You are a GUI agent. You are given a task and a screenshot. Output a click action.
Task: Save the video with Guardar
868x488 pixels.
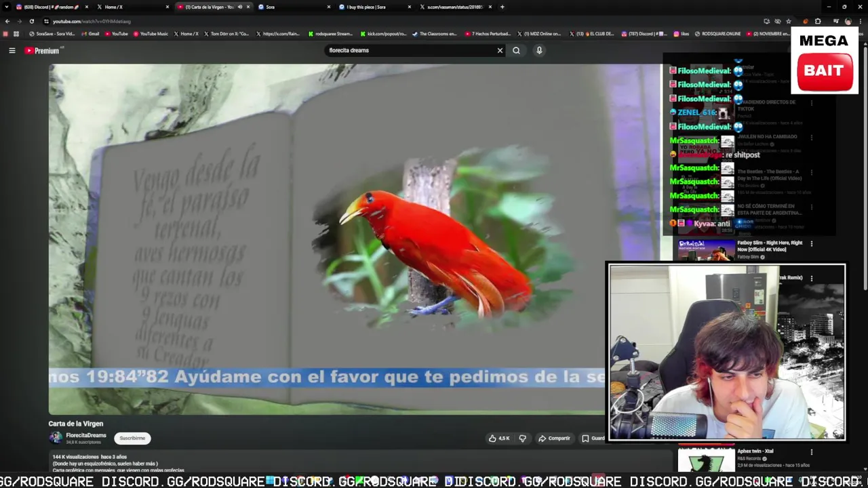(593, 439)
